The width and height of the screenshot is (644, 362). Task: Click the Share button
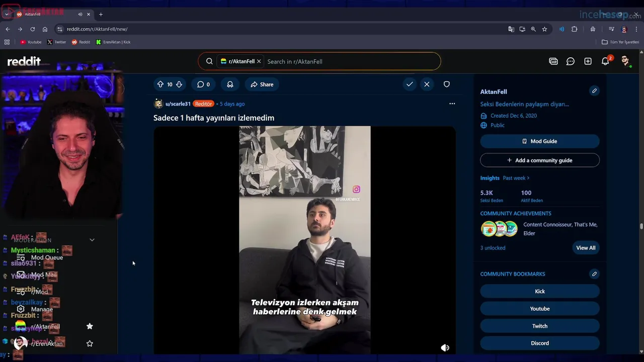(262, 84)
